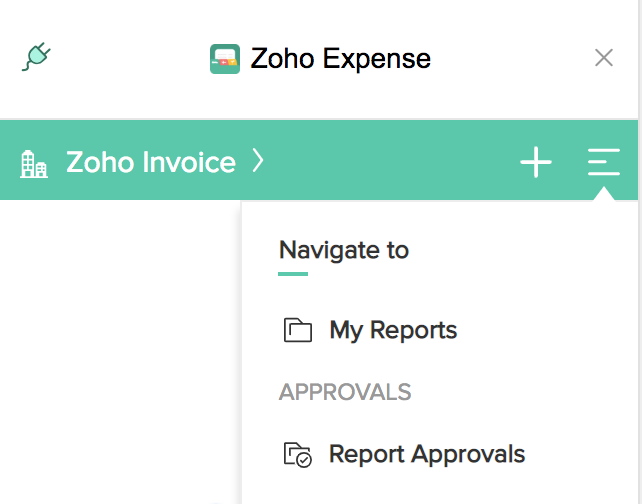
Task: Click the Navigate to heading
Action: 344,250
